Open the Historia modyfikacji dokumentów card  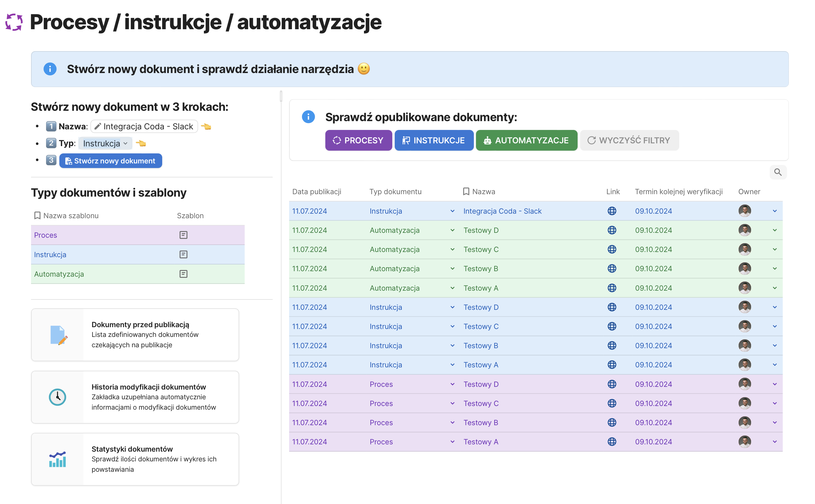click(135, 397)
